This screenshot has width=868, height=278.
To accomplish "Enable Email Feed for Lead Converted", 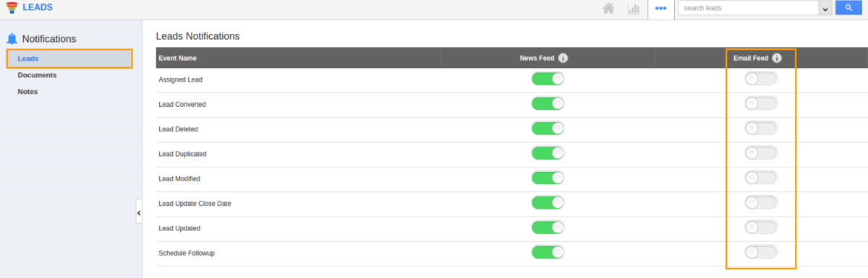I will click(761, 103).
